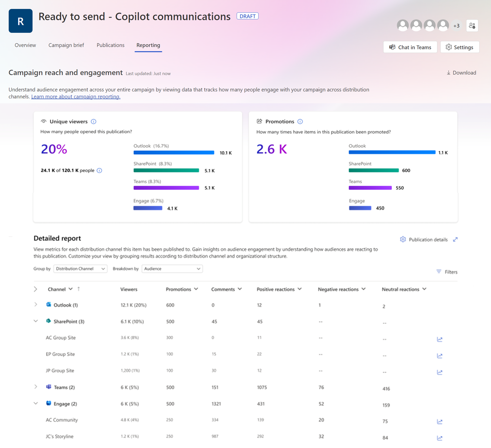Open trend chart for AC Group Site
The image size is (491, 448).
tap(439, 339)
